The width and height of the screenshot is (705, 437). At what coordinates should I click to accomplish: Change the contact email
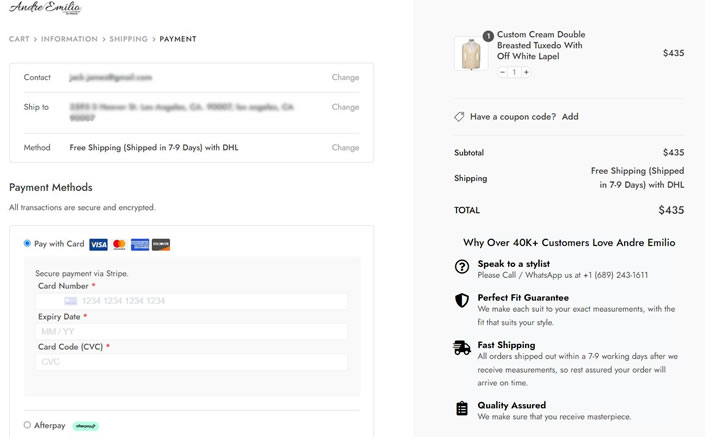click(x=345, y=77)
